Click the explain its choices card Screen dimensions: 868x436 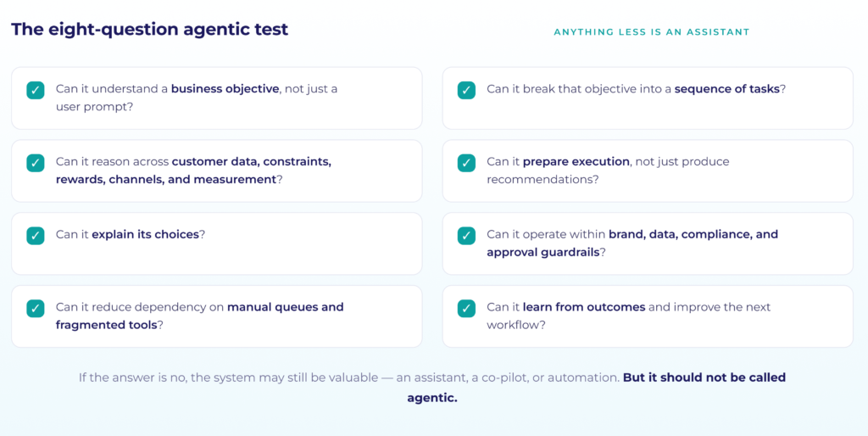216,243
